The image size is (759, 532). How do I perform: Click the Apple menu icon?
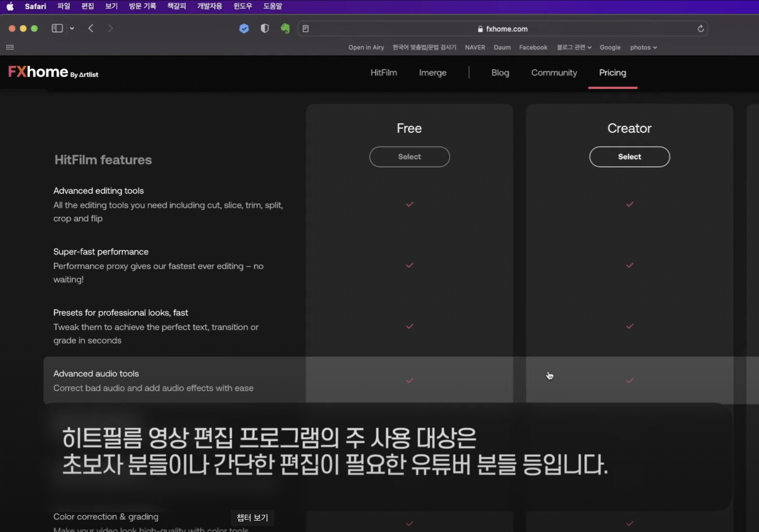(x=10, y=6)
